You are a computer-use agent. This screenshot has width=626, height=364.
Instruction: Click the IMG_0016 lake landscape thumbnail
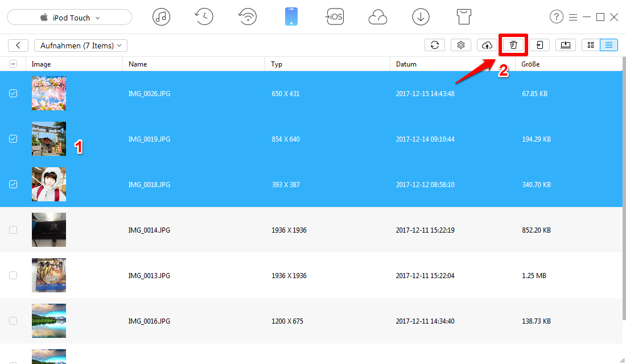pos(49,321)
